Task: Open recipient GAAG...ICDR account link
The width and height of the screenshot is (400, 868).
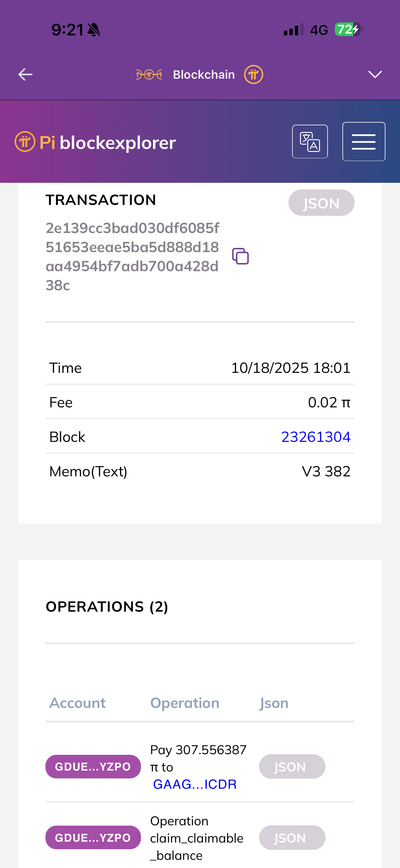Action: coord(195,784)
